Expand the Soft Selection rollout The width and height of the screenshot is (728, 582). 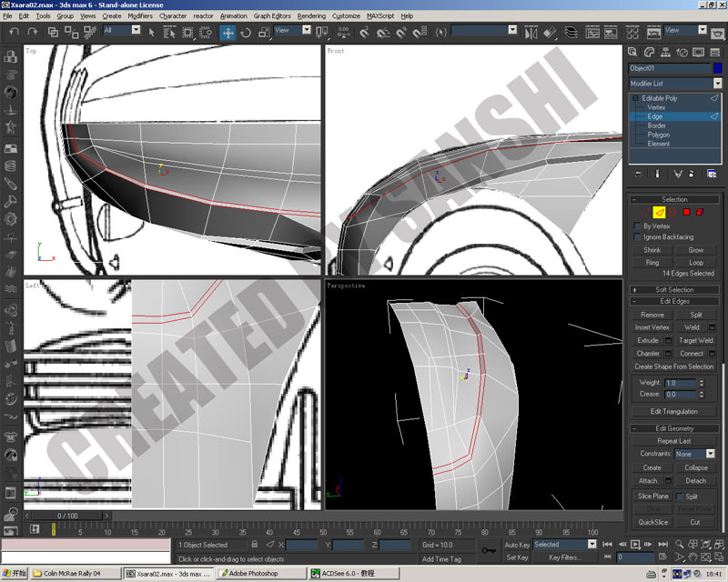674,289
